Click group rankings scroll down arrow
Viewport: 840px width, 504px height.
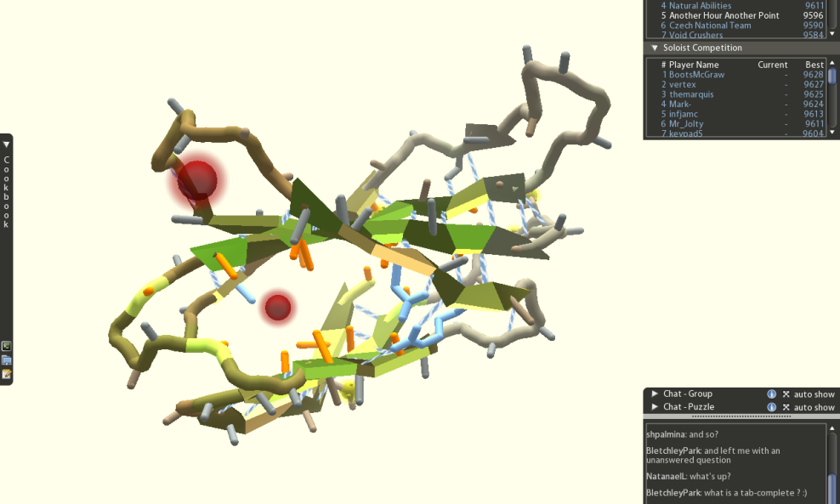point(832,33)
